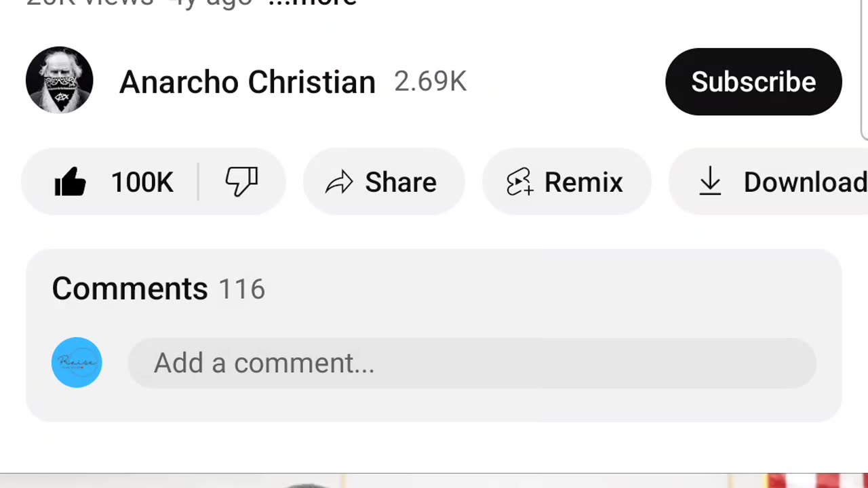Click the Download arrow icon
The width and height of the screenshot is (868, 488).
point(710,182)
